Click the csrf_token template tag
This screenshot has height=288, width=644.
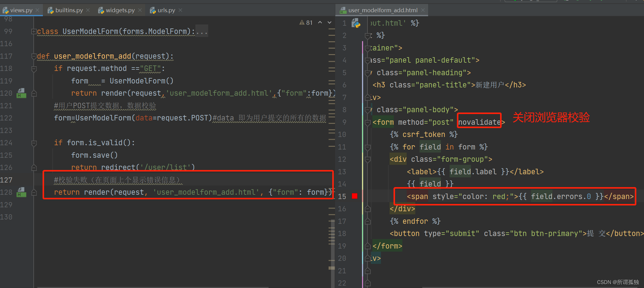pyautogui.click(x=424, y=134)
